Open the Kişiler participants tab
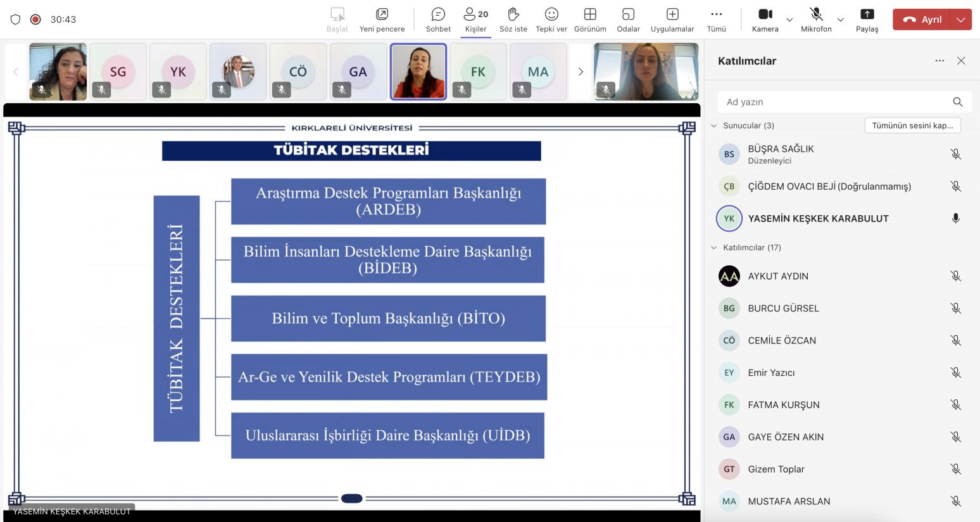This screenshot has width=980, height=522. point(475,20)
